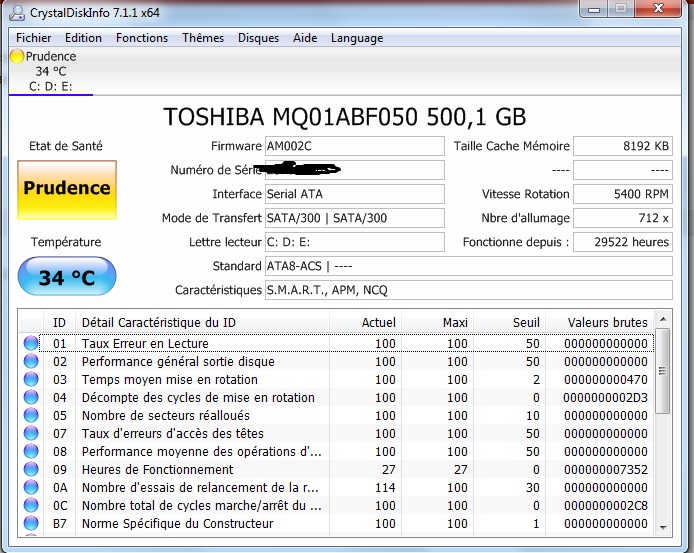This screenshot has height=553, width=694.
Task: Click raw value 0000000002C8
Action: click(x=605, y=505)
